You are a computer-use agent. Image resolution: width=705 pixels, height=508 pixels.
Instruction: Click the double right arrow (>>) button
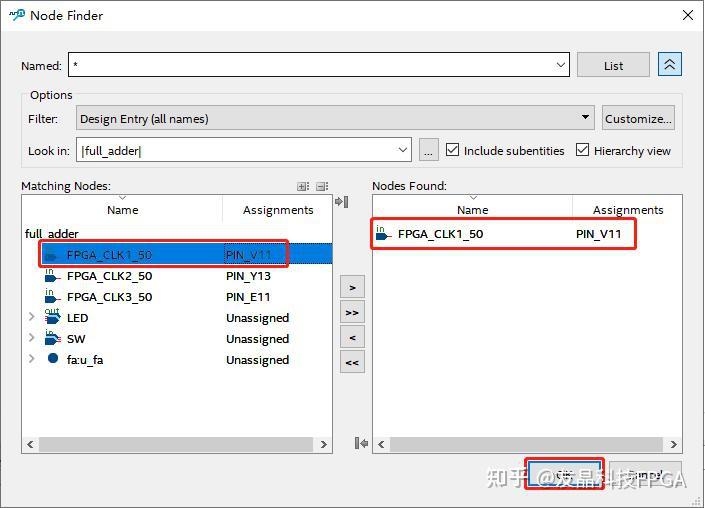(x=352, y=312)
